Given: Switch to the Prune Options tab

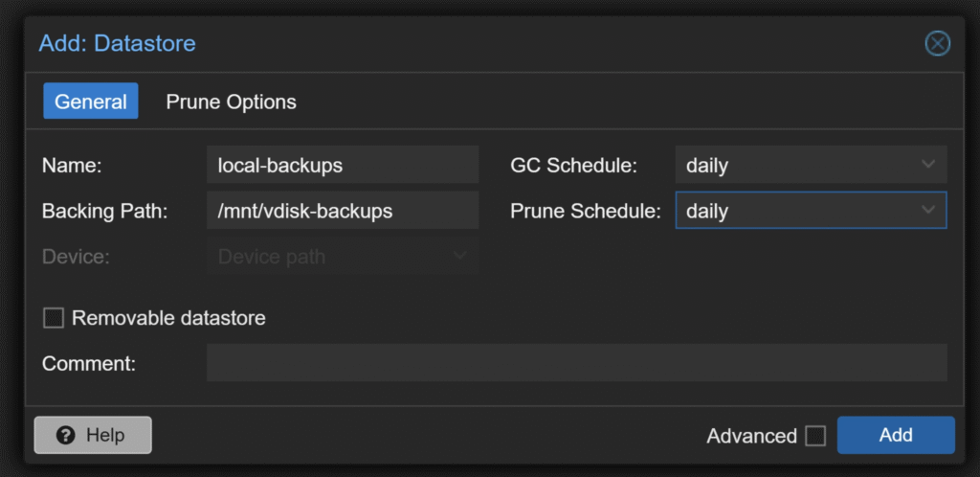Looking at the screenshot, I should pos(232,102).
